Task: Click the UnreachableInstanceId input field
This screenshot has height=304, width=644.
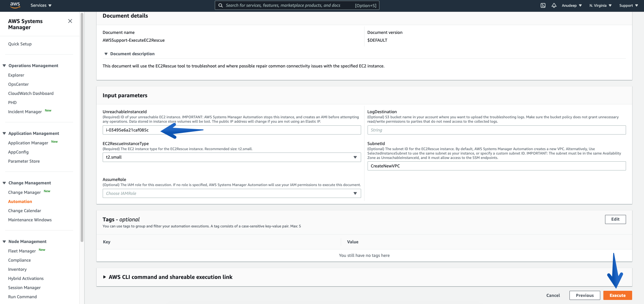Action: coord(232,130)
